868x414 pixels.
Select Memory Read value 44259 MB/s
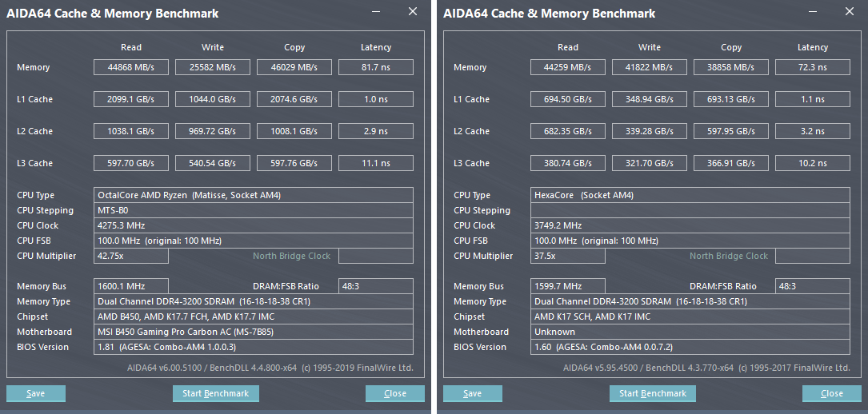[568, 67]
